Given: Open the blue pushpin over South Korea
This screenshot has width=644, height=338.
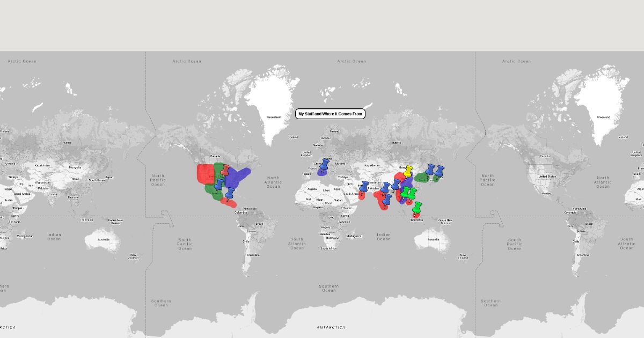Looking at the screenshot, I should 430,169.
